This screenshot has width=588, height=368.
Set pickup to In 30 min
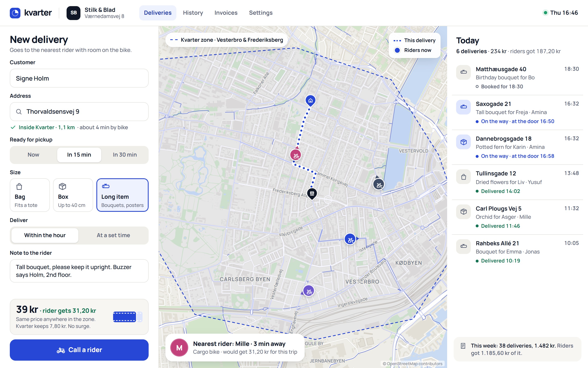(125, 155)
